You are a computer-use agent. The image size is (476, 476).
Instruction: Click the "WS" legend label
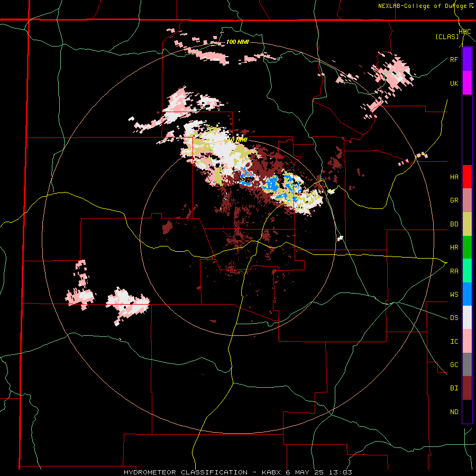tap(454, 295)
